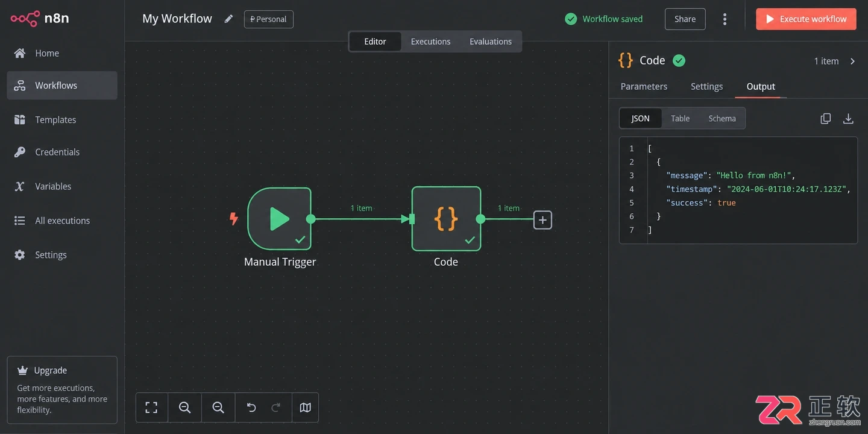Click the Execute workflow button
The width and height of the screenshot is (868, 434).
coord(806,19)
